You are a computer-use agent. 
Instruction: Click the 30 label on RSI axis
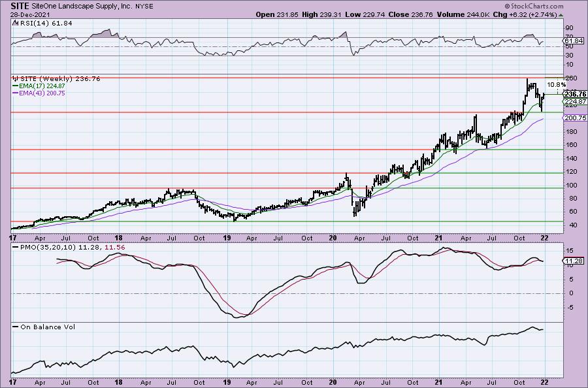[569, 56]
